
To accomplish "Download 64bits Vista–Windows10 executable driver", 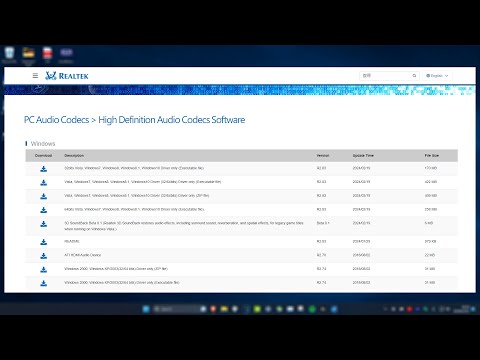I will [43, 210].
